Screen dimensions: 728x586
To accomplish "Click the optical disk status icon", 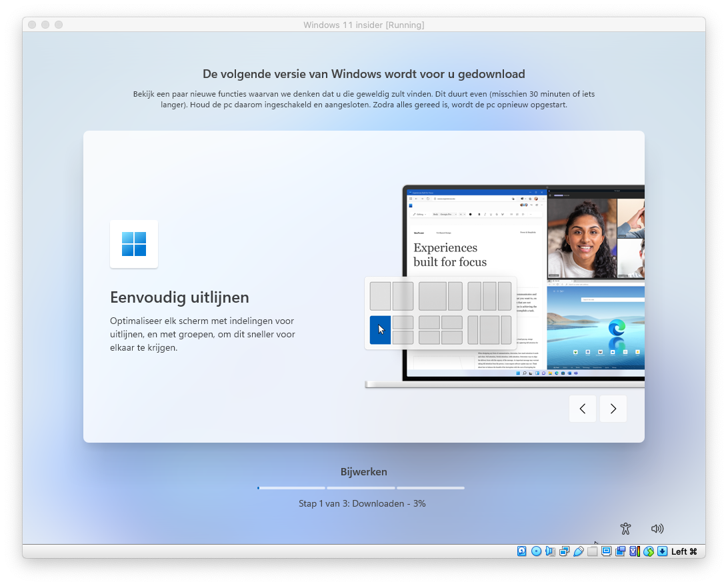I will [x=536, y=551].
